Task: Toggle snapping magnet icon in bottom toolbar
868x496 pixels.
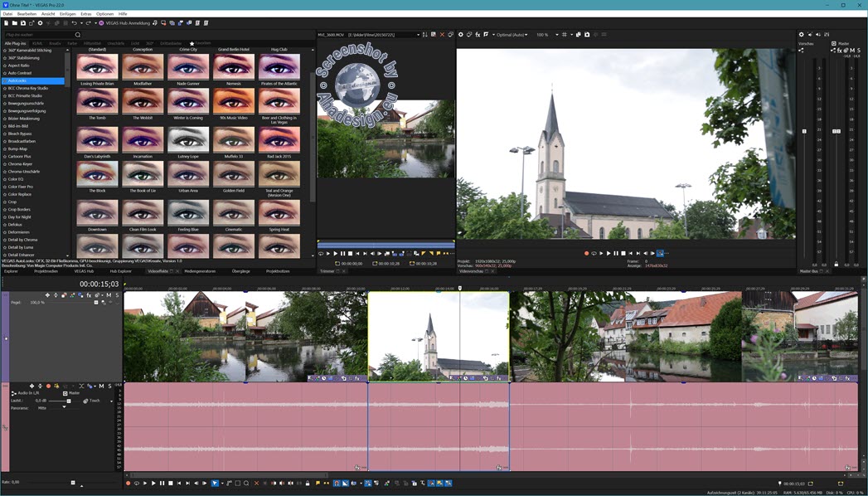Action: (x=337, y=484)
